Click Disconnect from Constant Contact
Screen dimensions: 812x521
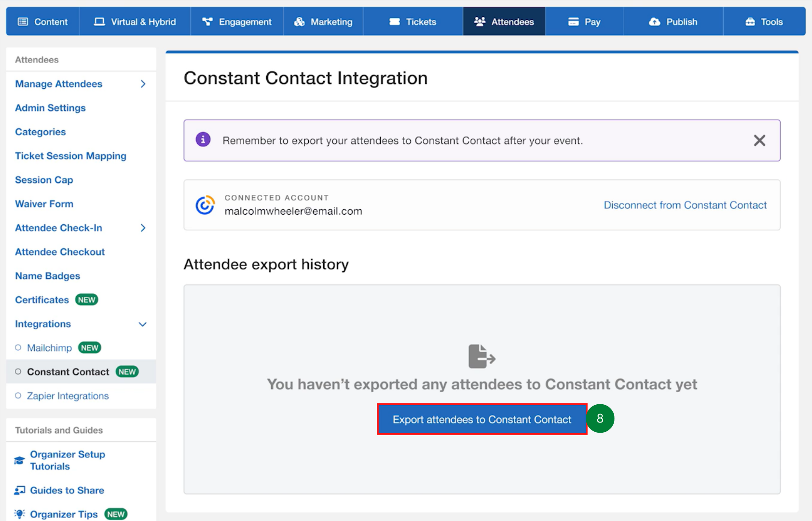[685, 205]
